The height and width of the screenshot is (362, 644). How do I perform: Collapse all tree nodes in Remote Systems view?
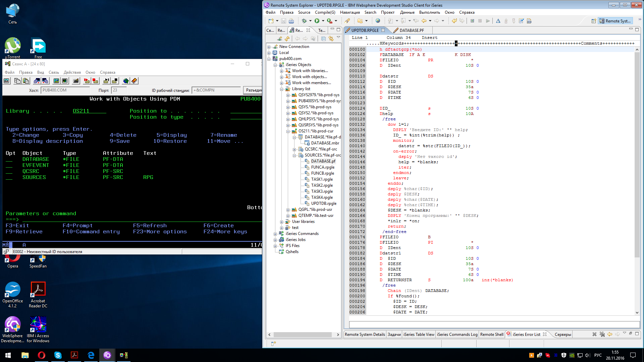[323, 39]
